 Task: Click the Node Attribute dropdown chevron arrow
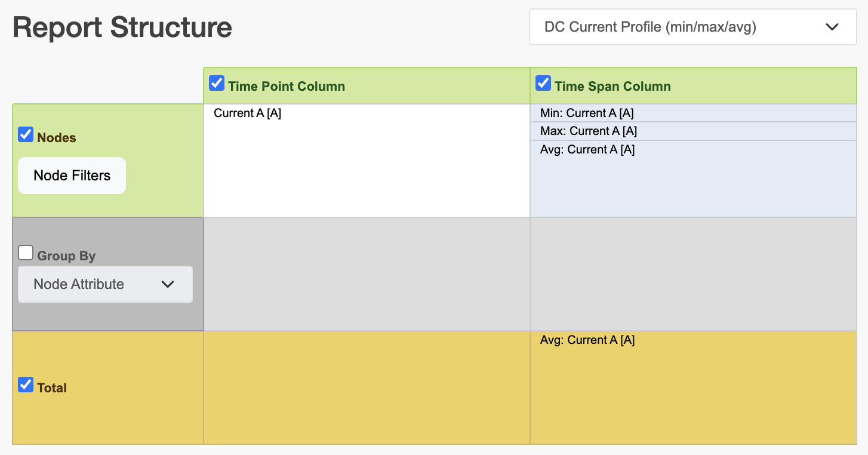168,284
